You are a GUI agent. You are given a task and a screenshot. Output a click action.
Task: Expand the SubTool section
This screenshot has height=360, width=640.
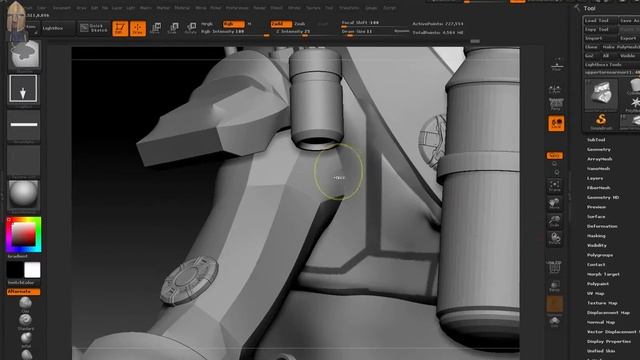point(596,140)
